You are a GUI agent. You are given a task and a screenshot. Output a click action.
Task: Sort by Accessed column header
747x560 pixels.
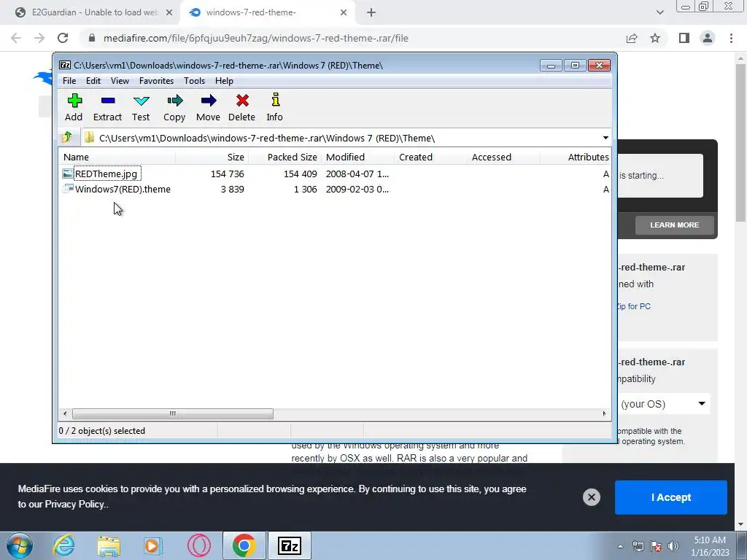pyautogui.click(x=504, y=157)
